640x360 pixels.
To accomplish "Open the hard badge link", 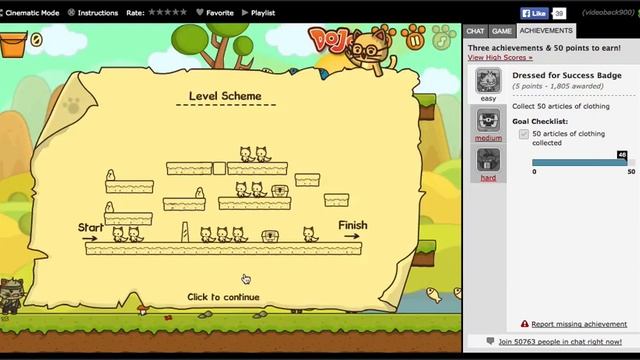I will (488, 178).
